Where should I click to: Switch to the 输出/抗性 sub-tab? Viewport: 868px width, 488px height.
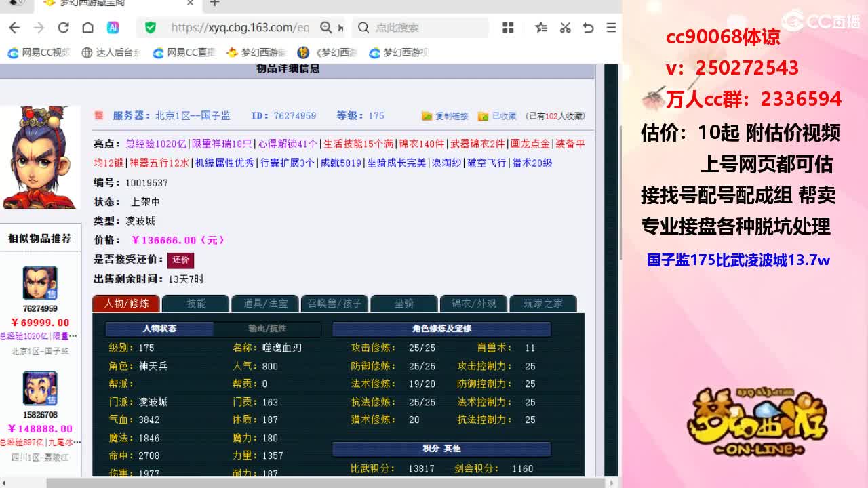click(267, 329)
